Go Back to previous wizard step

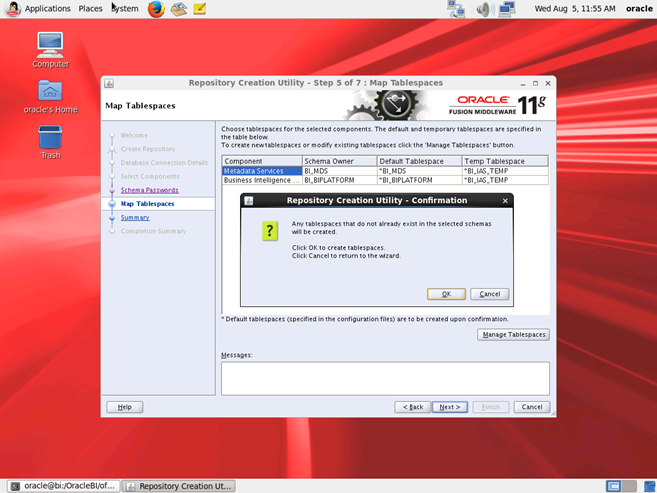413,407
